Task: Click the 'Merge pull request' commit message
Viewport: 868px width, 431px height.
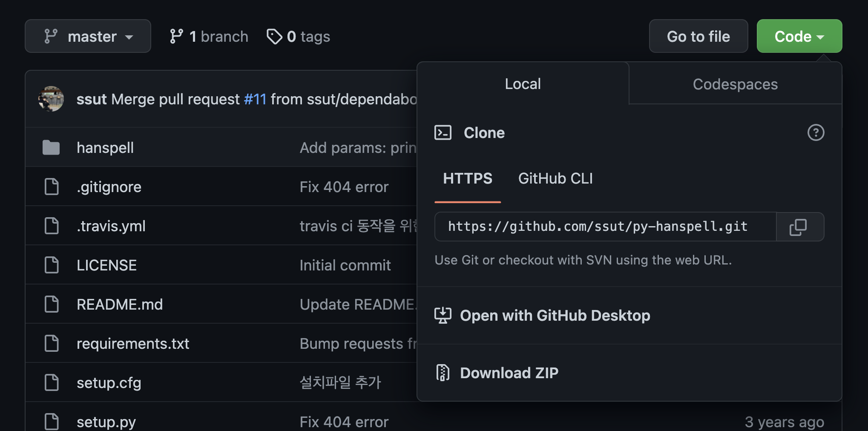Action: 175,99
